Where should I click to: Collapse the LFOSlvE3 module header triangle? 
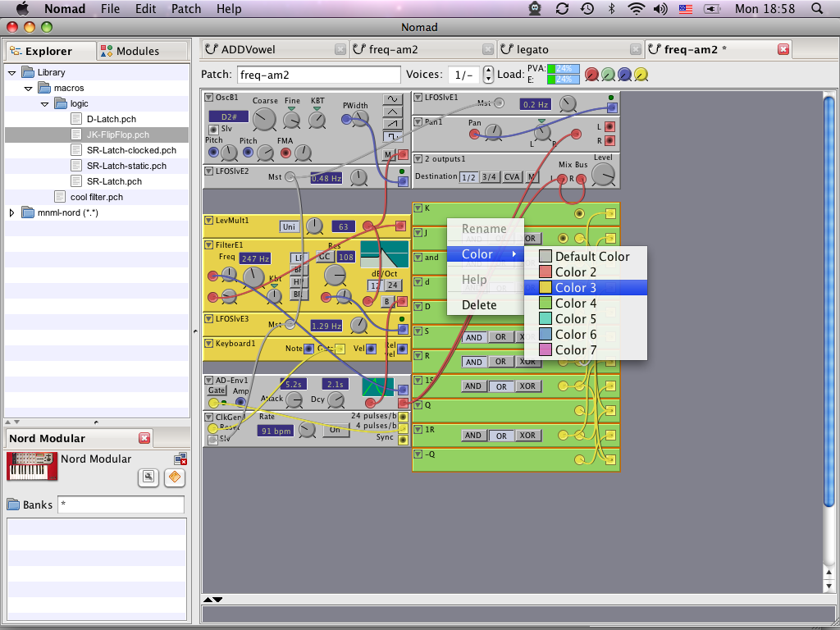[x=208, y=318]
